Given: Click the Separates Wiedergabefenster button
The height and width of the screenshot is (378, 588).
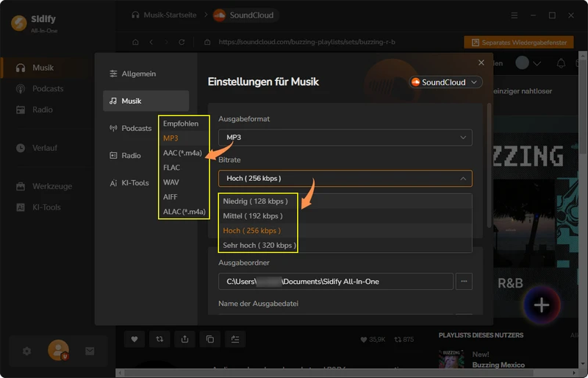Looking at the screenshot, I should pos(518,43).
